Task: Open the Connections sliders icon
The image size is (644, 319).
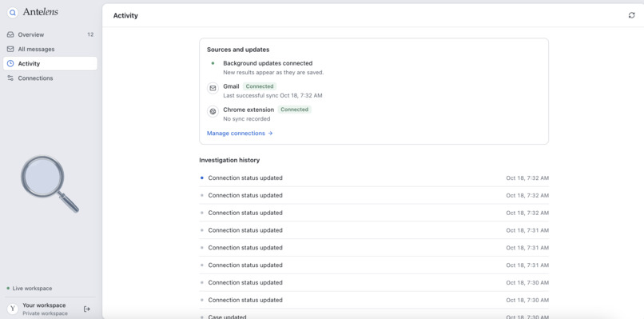Action: click(x=10, y=78)
